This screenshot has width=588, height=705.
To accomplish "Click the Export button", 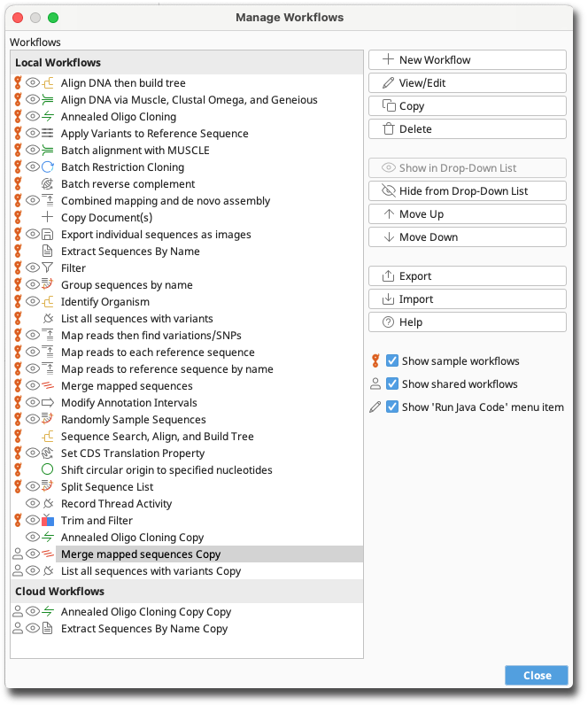I will point(467,276).
